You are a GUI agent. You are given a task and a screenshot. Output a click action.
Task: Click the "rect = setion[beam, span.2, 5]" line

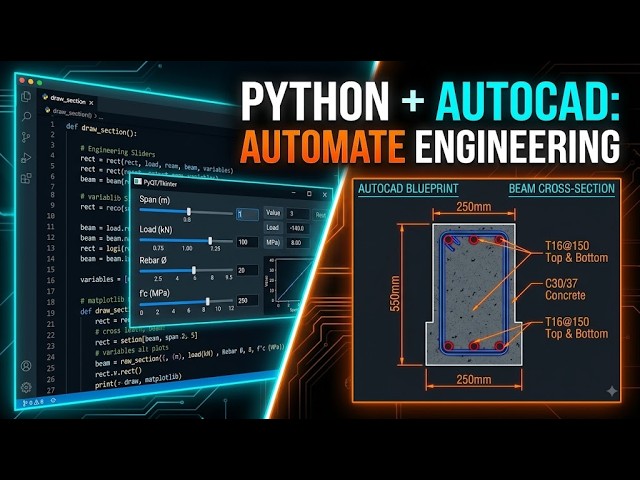pos(146,339)
